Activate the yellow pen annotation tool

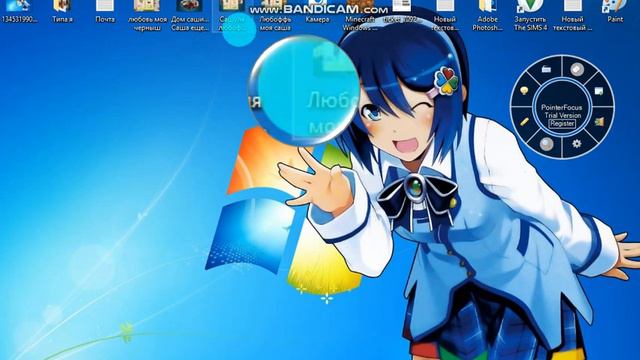pos(525,122)
